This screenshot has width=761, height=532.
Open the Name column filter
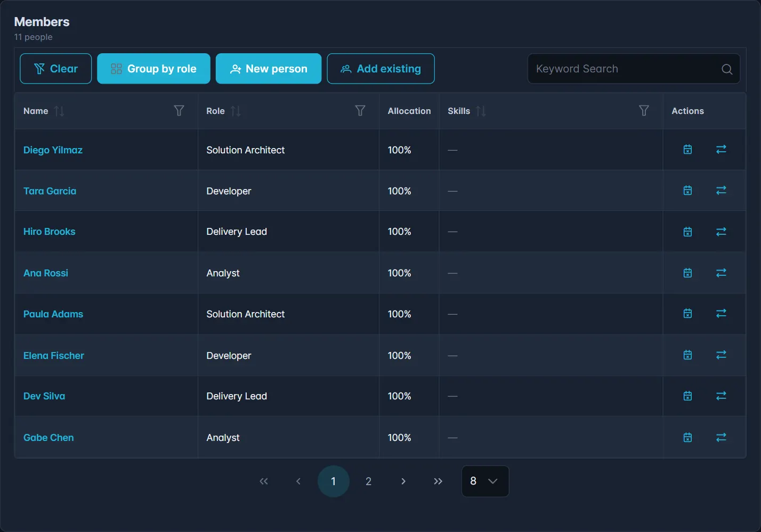[179, 111]
